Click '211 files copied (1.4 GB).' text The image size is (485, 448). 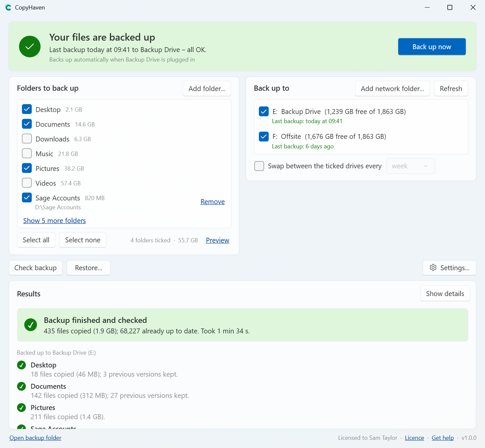coord(68,417)
